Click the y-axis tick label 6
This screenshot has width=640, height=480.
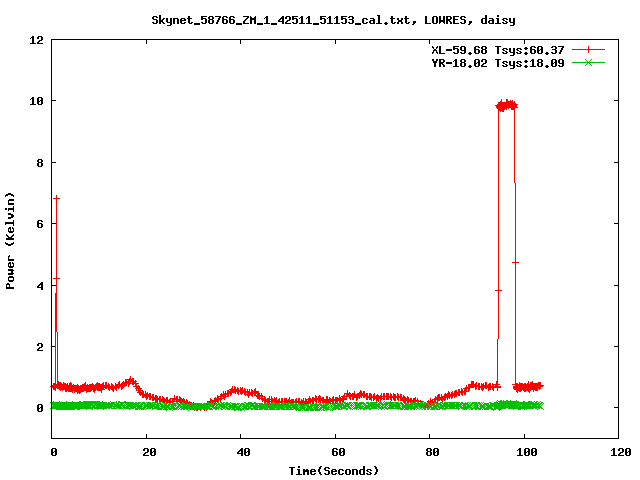click(40, 224)
